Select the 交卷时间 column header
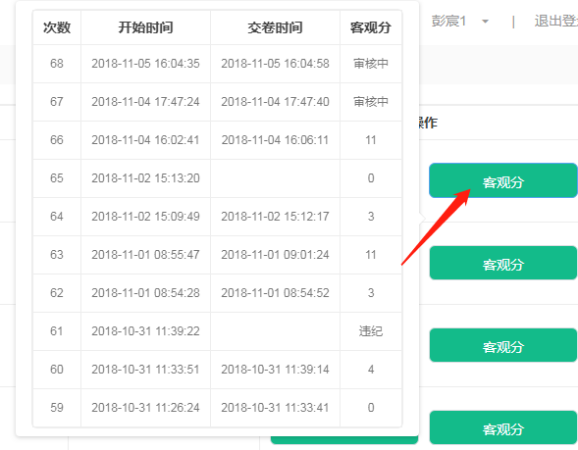This screenshot has height=450, width=578. (x=275, y=28)
